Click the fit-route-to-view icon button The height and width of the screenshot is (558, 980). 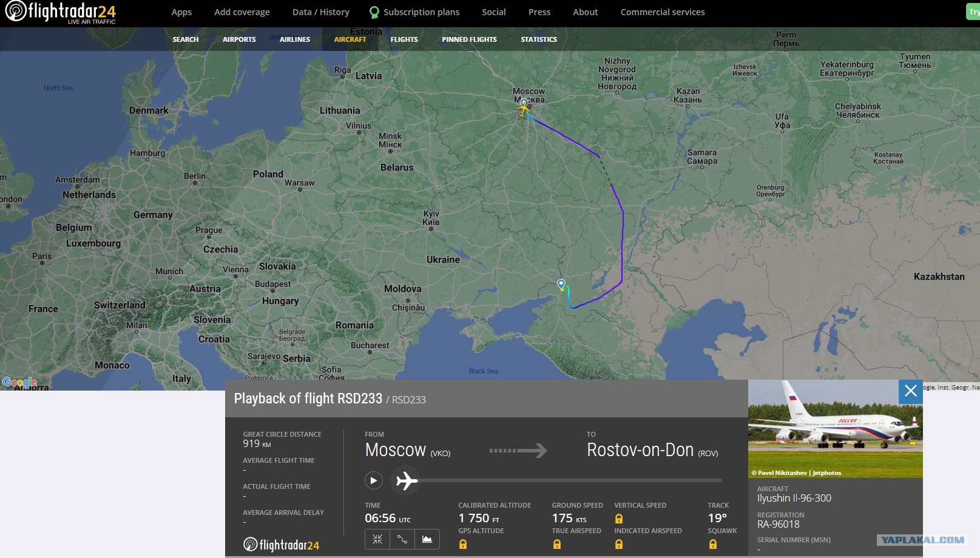[x=377, y=539]
